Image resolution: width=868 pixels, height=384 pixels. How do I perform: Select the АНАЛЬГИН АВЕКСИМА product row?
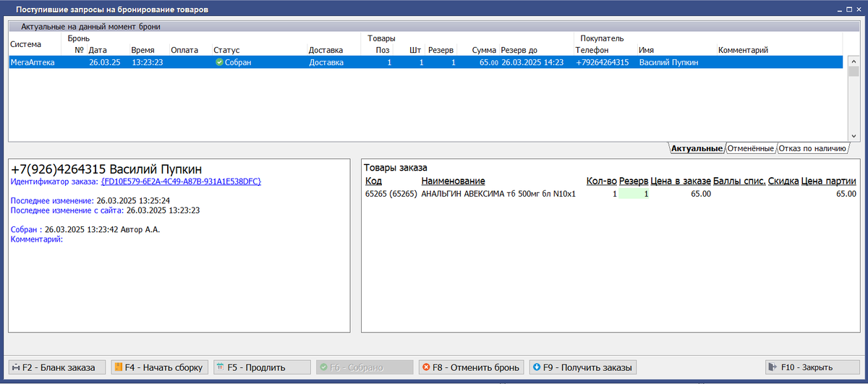pos(611,194)
